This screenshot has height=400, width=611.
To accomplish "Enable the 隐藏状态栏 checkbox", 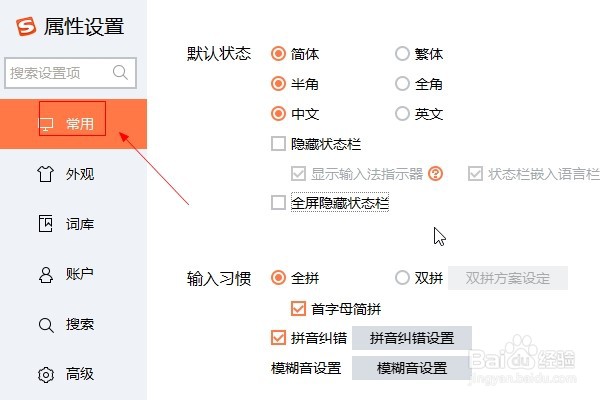I will (x=279, y=144).
